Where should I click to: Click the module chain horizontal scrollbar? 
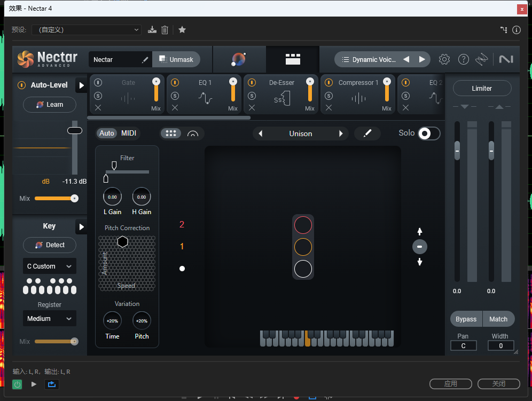[169, 117]
